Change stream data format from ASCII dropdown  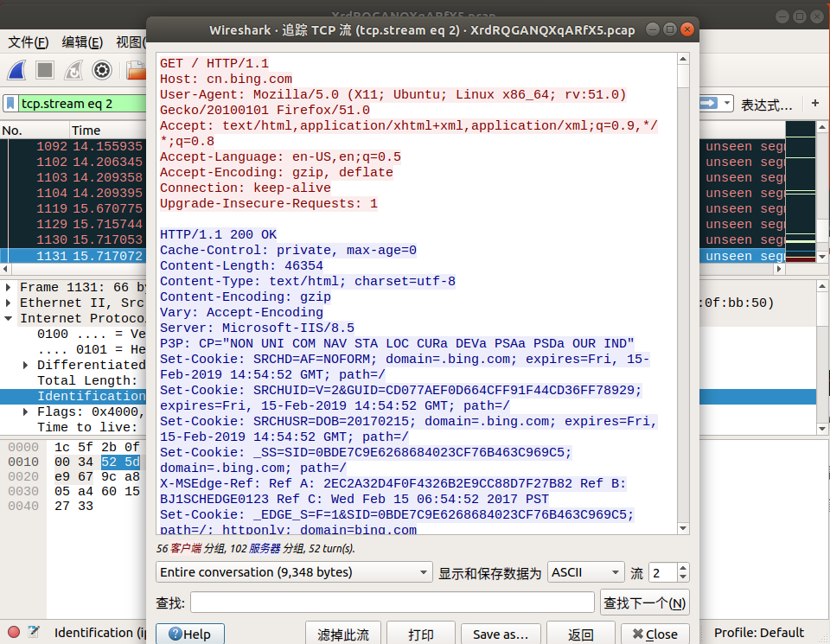point(585,571)
